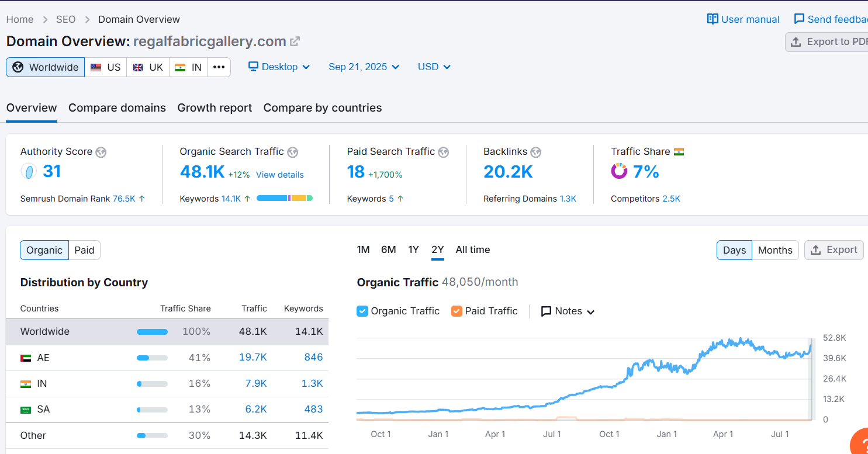This screenshot has height=454, width=868.
Task: Open Competitors 2.5K link
Action: point(672,199)
